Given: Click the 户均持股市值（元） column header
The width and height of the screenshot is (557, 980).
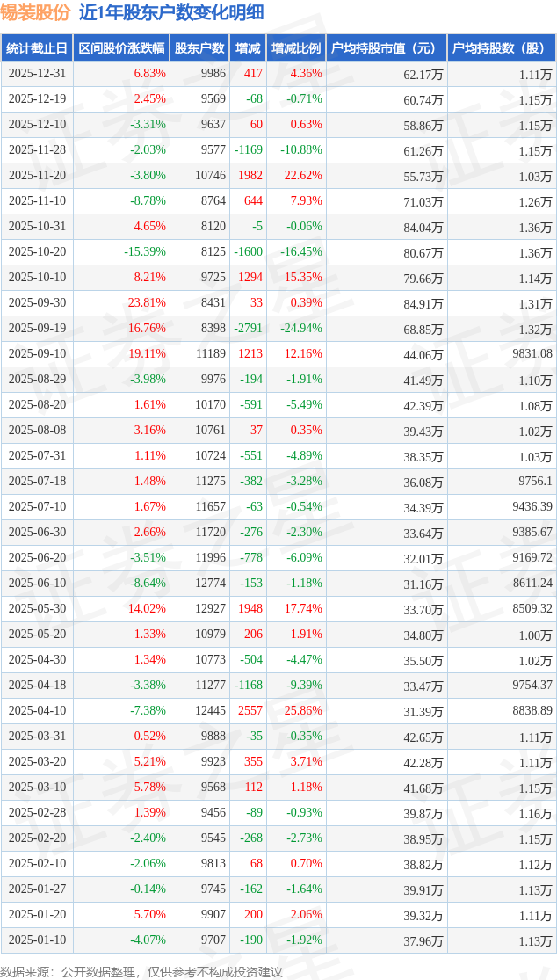Looking at the screenshot, I should pyautogui.click(x=387, y=48).
